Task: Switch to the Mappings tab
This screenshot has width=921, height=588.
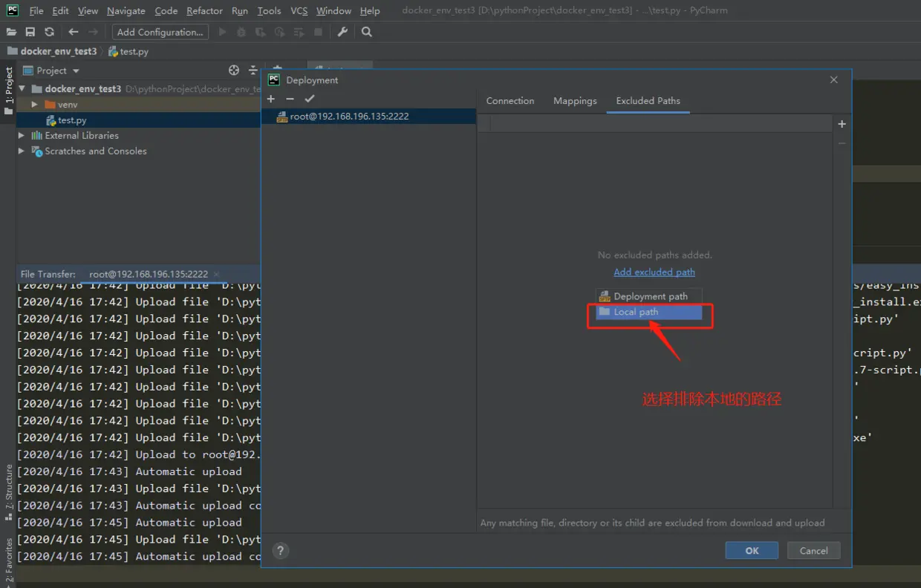Action: click(x=575, y=101)
